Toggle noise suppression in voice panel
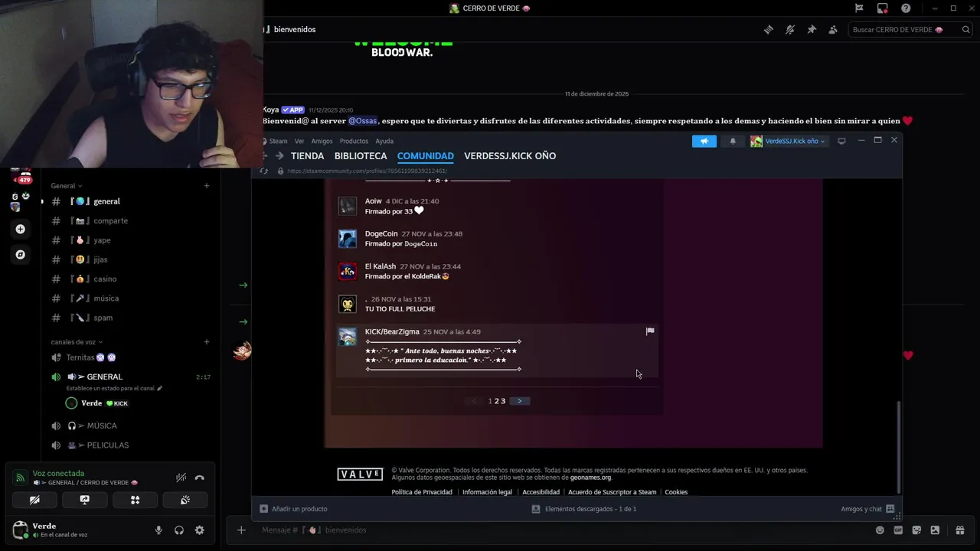 181,478
